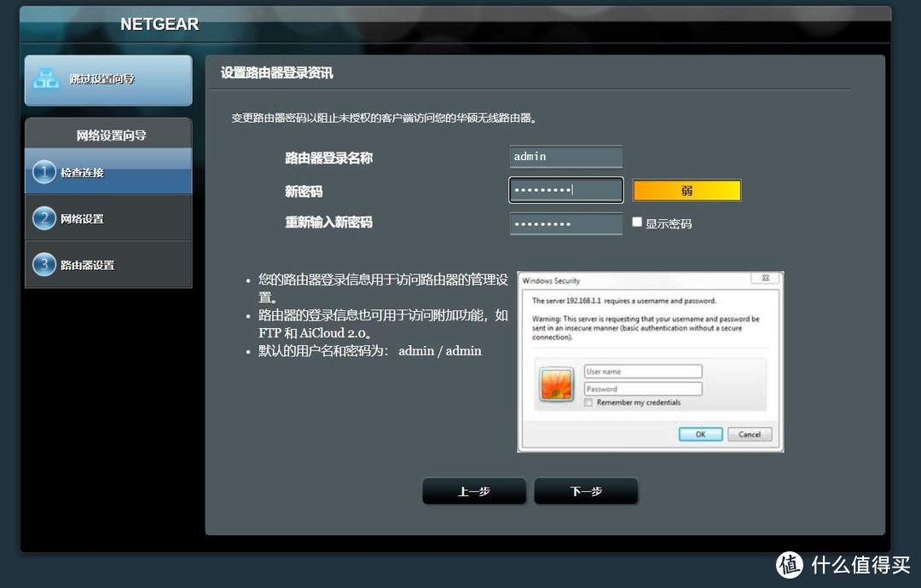This screenshot has width=921, height=588.
Task: Click the step 3 路由器设置 circle icon
Action: pyautogui.click(x=44, y=264)
